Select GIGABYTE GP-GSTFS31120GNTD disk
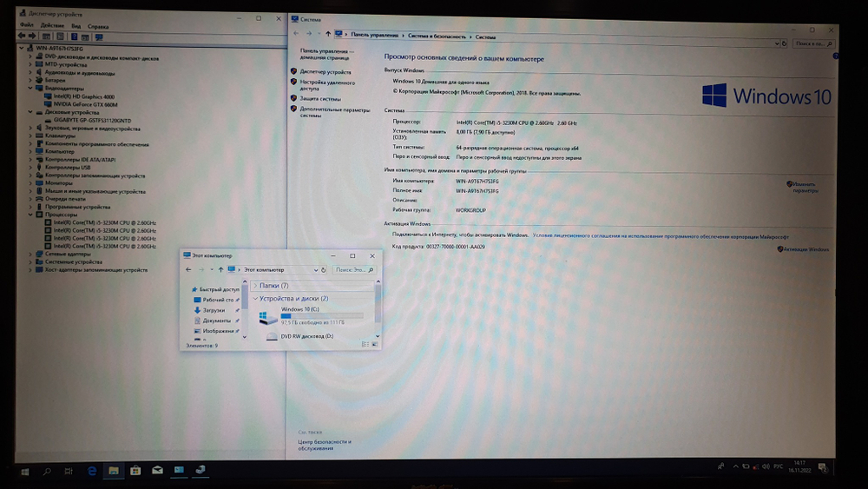The height and width of the screenshot is (489, 868). pyautogui.click(x=92, y=120)
